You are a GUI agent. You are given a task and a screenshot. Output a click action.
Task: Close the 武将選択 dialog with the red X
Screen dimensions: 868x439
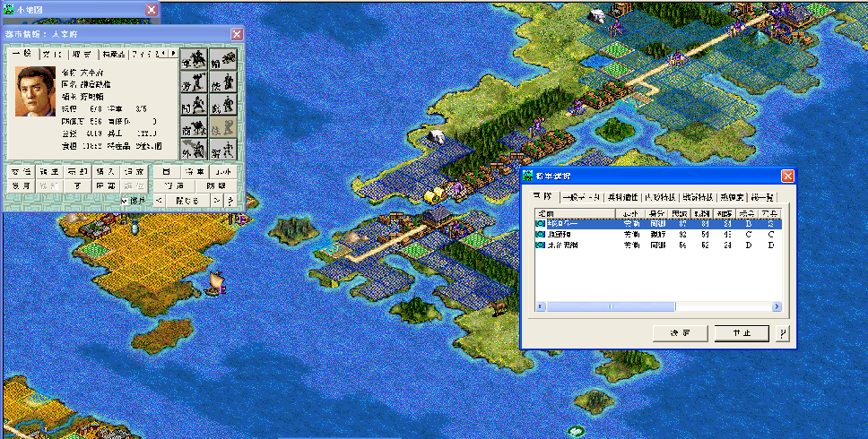[x=787, y=176]
